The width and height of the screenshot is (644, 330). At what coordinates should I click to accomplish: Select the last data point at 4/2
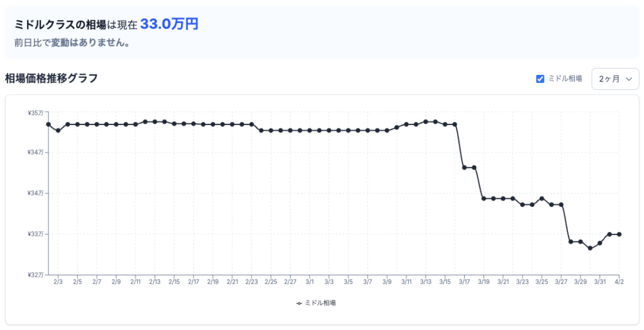[x=619, y=234]
